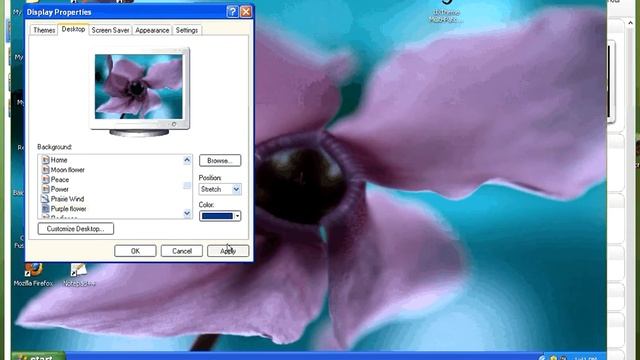Open the Screen Saver tab
The width and height of the screenshot is (640, 360).
pos(110,30)
